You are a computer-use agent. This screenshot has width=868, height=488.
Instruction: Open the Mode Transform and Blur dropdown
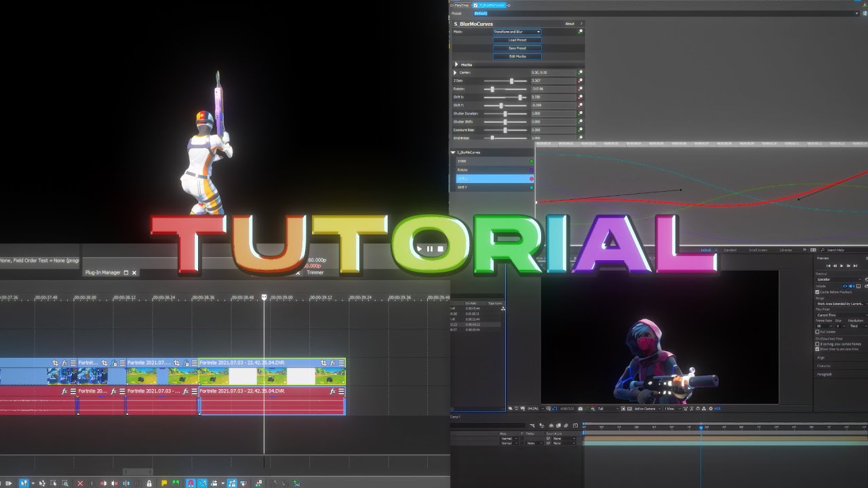click(517, 32)
